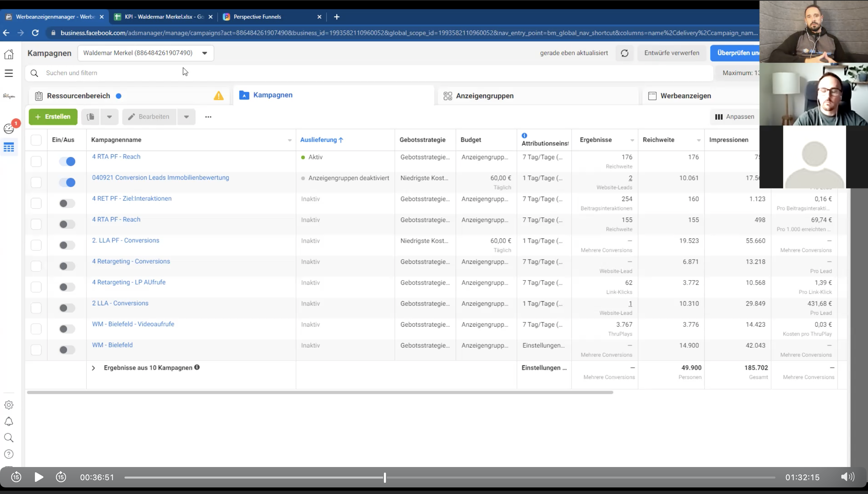Open the hamburger menu in left sidebar

(9, 73)
